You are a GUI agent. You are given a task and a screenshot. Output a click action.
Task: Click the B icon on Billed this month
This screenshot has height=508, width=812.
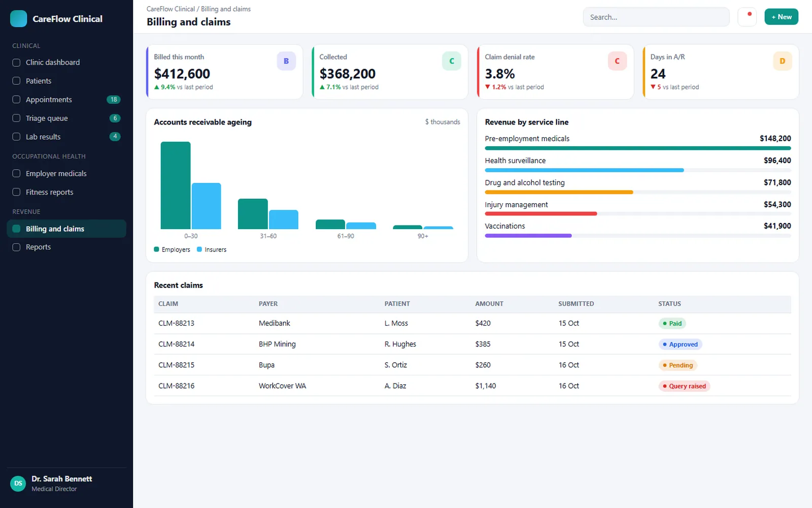(286, 61)
